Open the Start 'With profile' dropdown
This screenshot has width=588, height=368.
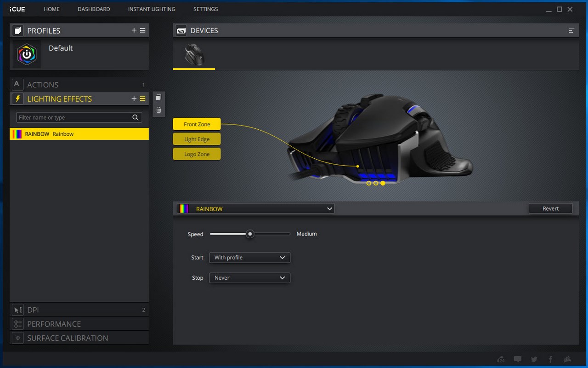point(249,258)
